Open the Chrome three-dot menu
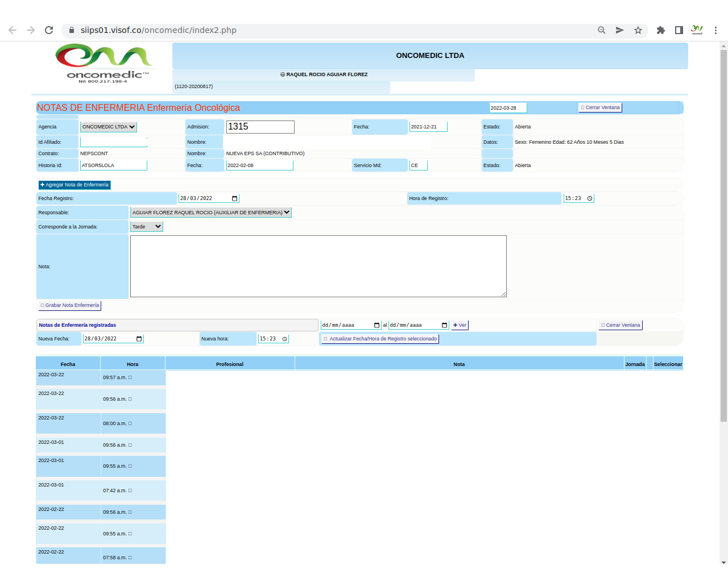The height and width of the screenshot is (582, 728). pos(715,30)
